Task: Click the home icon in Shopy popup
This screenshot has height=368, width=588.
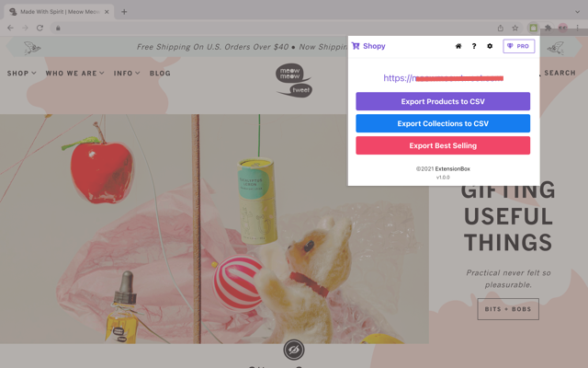Action: tap(458, 46)
